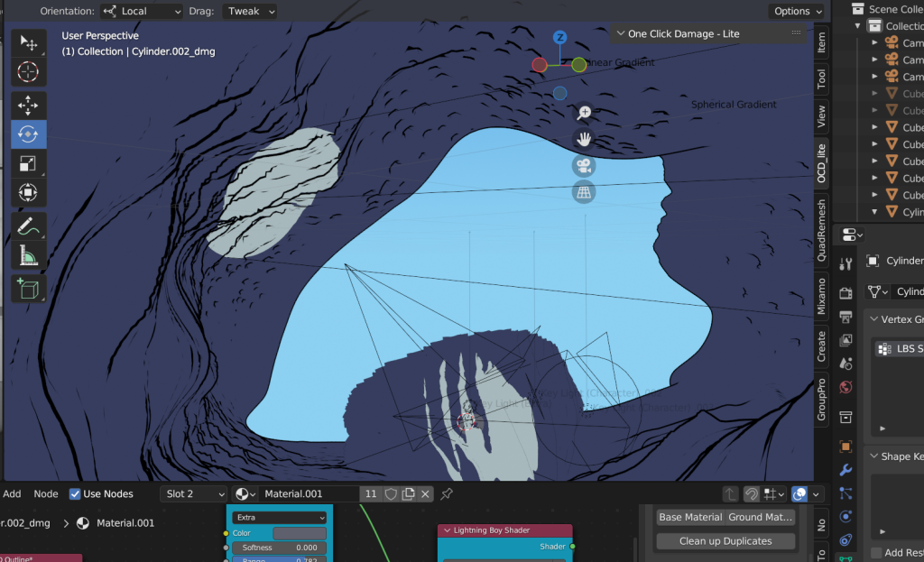Image resolution: width=924 pixels, height=562 pixels.
Task: Switch perspective/orthographic with the grid icon
Action: (584, 192)
